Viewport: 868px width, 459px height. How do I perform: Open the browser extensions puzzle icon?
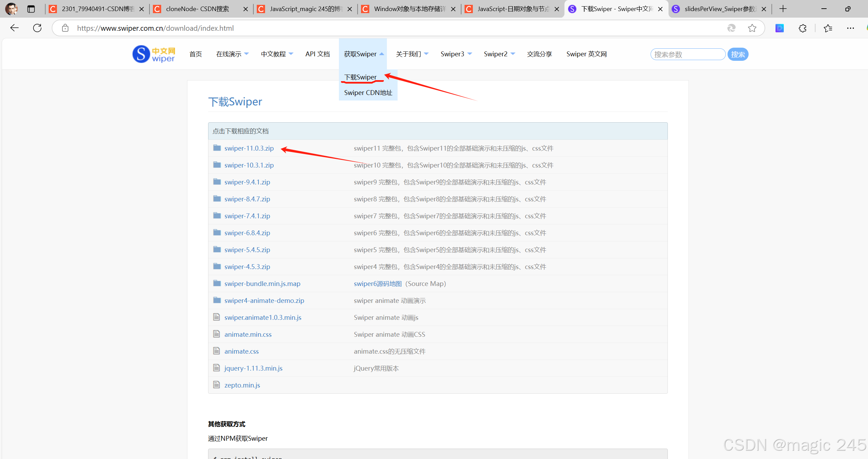(802, 28)
